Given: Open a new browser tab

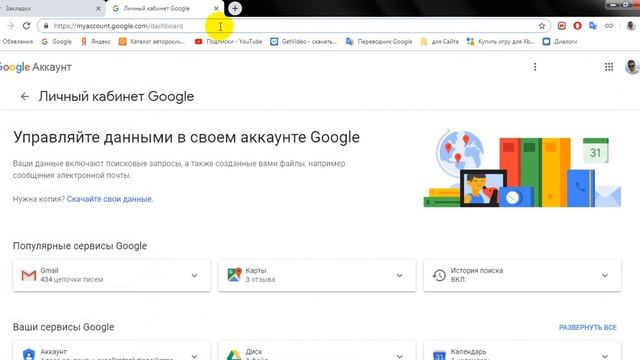Looking at the screenshot, I should (x=235, y=8).
